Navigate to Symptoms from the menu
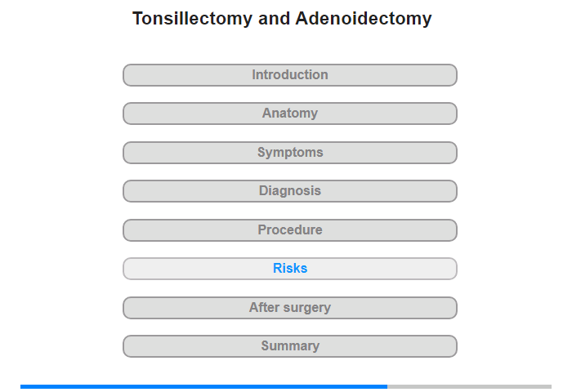Viewport: 572px width, 392px height. 289,153
